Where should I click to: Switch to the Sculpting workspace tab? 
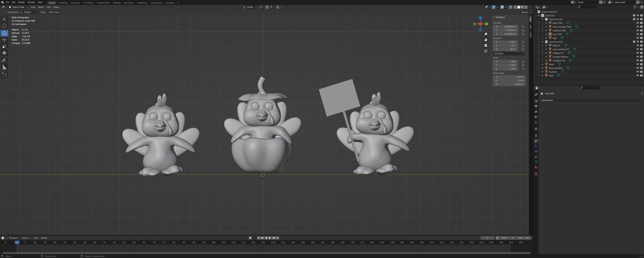coord(75,3)
